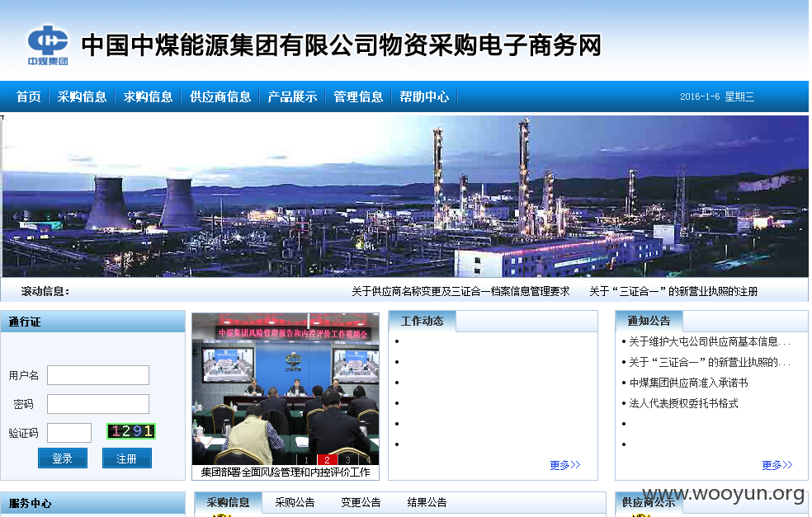Open 帮助中心 navigation item

pyautogui.click(x=424, y=96)
